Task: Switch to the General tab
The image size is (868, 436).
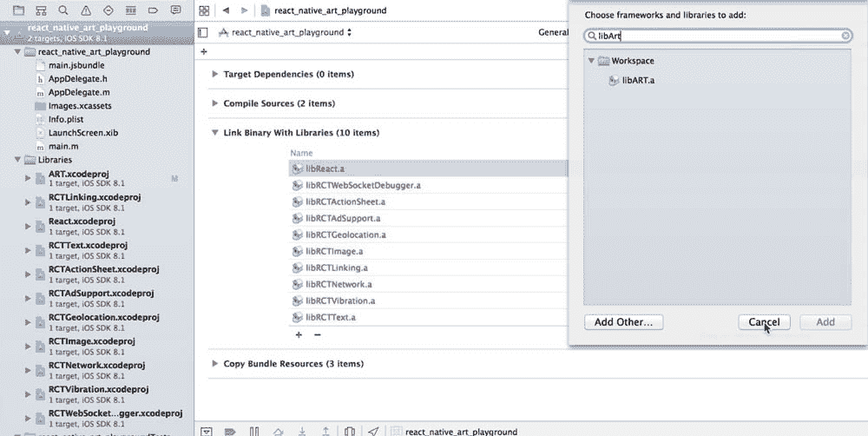Action: (554, 32)
